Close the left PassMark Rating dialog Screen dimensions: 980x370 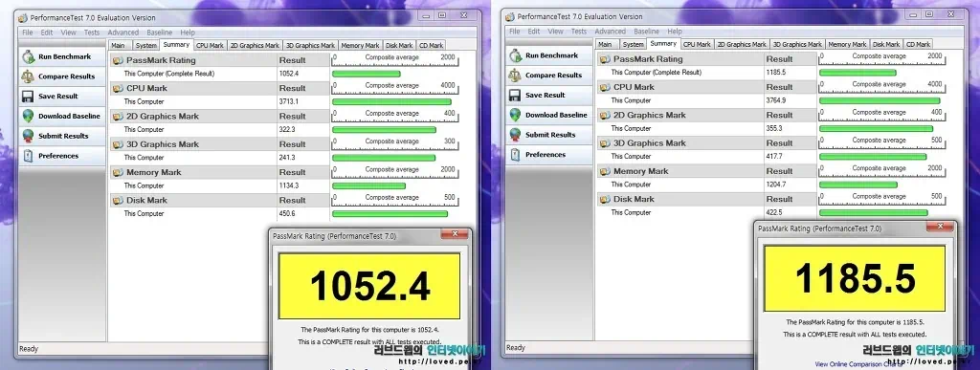pyautogui.click(x=455, y=234)
